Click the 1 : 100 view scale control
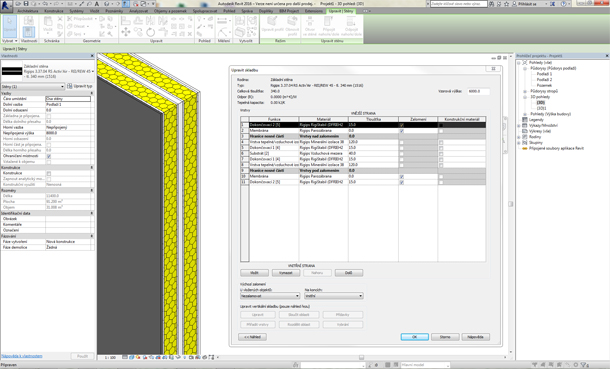 (110, 357)
